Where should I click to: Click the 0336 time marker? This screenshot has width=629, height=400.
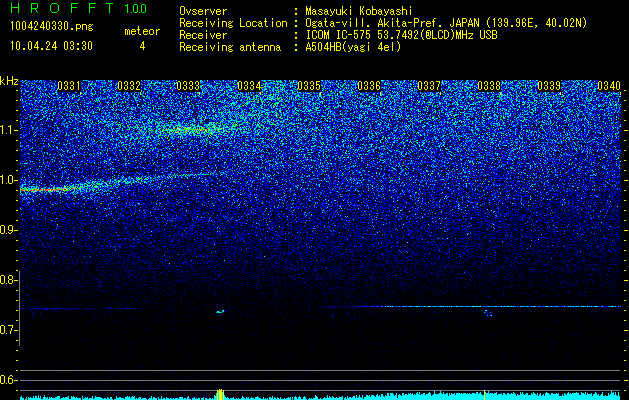point(369,86)
